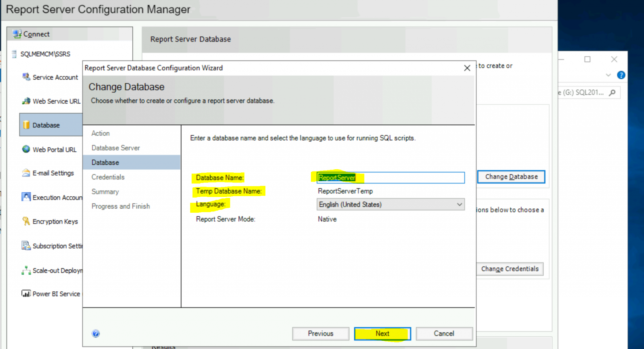Image resolution: width=644 pixels, height=349 pixels.
Task: Select the Scale-out Deployment icon
Action: click(x=25, y=270)
